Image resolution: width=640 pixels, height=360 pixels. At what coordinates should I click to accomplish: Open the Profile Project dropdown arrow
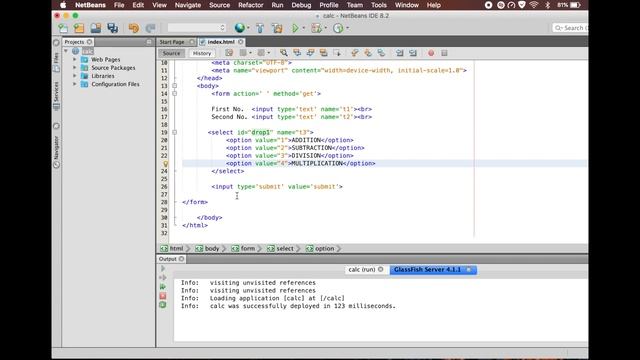point(347,28)
